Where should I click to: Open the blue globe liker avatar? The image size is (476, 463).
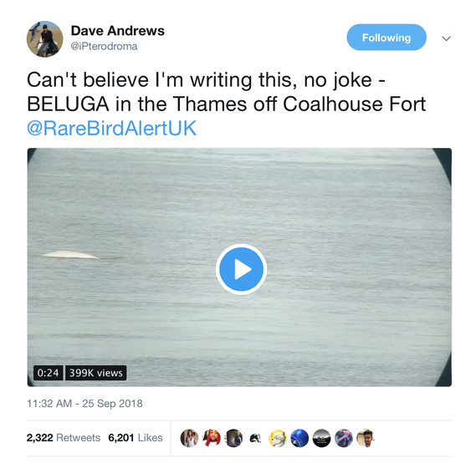tap(299, 438)
